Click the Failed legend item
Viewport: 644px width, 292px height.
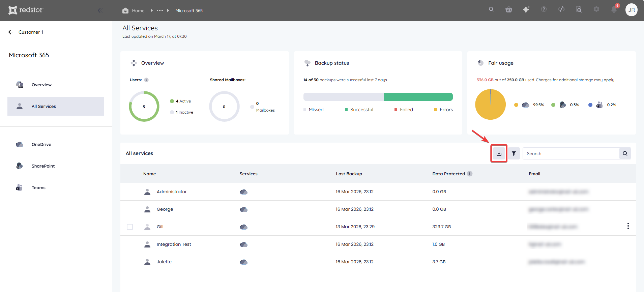click(404, 110)
